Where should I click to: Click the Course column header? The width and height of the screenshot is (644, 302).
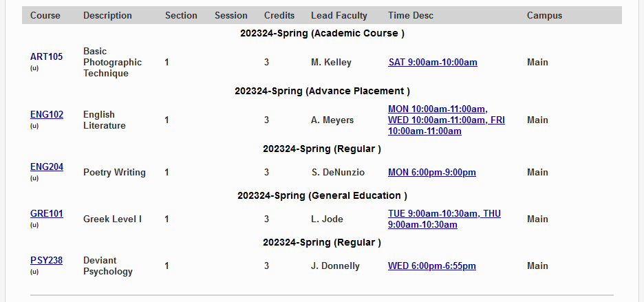45,15
